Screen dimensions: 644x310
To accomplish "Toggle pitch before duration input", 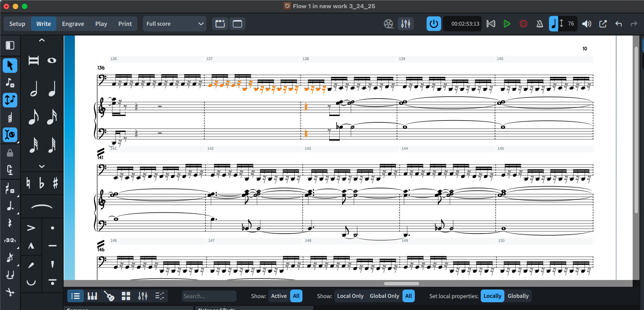I will (10, 100).
